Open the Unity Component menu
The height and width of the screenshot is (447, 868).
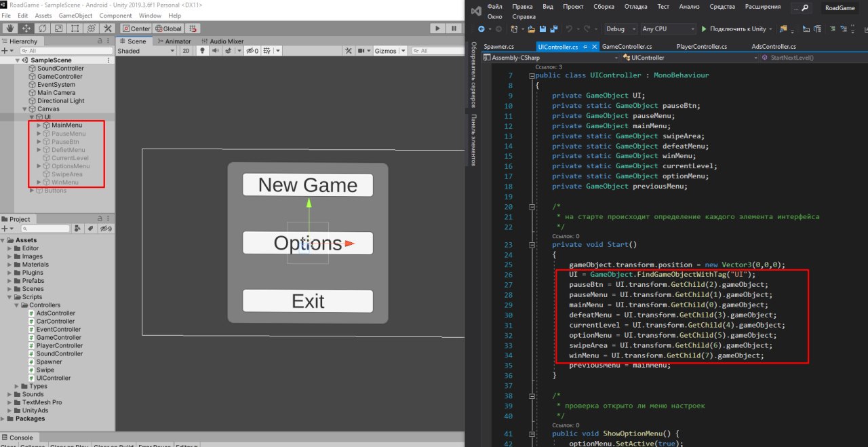[x=115, y=16]
